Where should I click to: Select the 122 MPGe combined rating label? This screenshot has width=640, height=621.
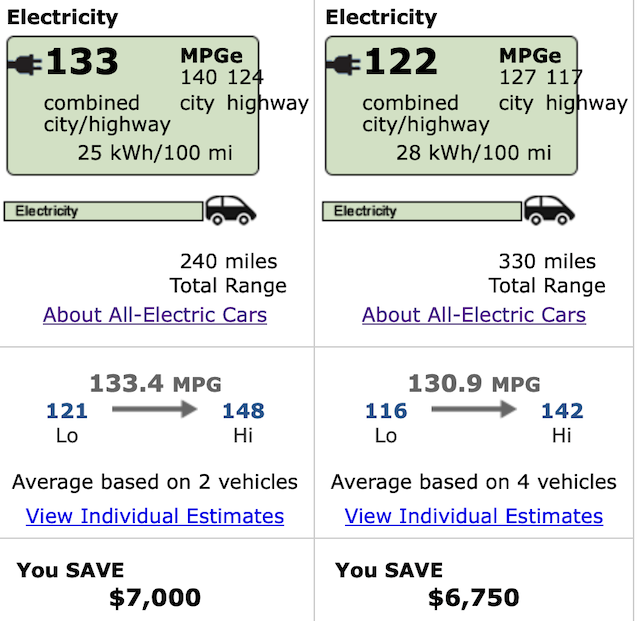[401, 62]
